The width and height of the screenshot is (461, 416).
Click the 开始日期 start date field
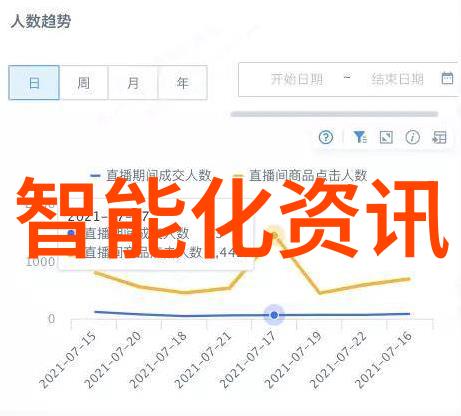(x=296, y=79)
